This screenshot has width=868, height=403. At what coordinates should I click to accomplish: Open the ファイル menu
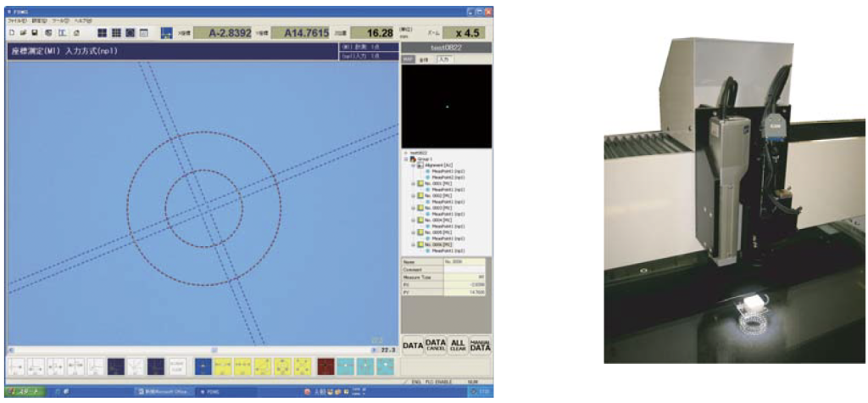click(x=17, y=20)
